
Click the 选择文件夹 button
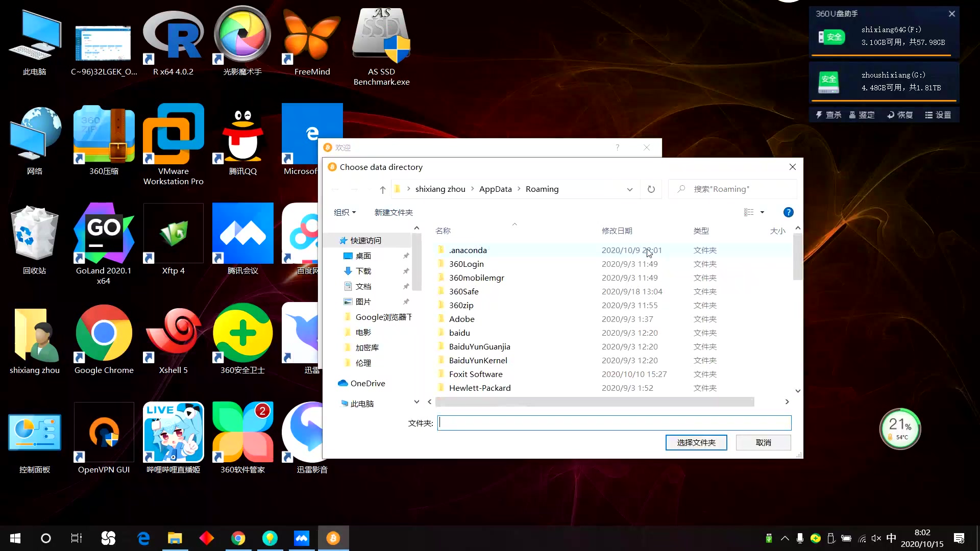tap(696, 442)
